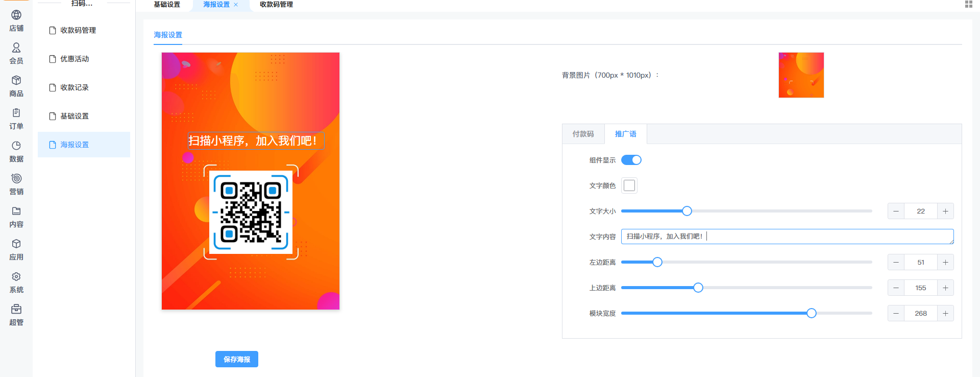Click the background image thumbnail

pyautogui.click(x=801, y=75)
